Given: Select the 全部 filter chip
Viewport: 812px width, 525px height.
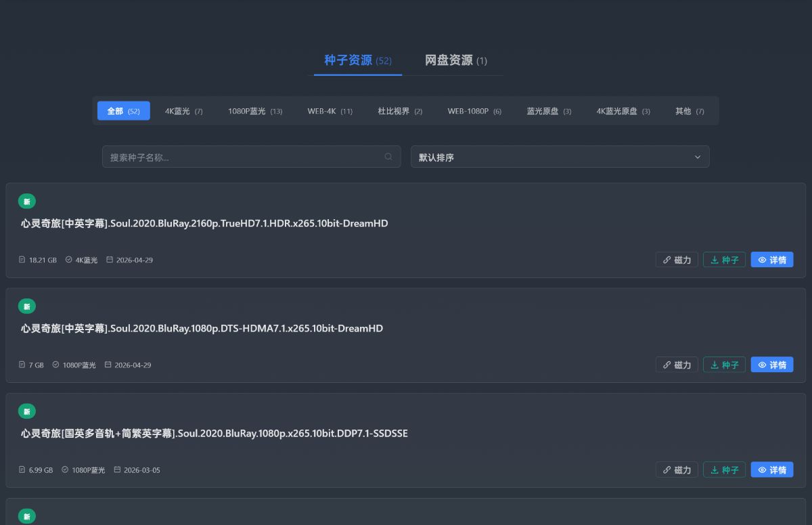Looking at the screenshot, I should click(x=123, y=111).
